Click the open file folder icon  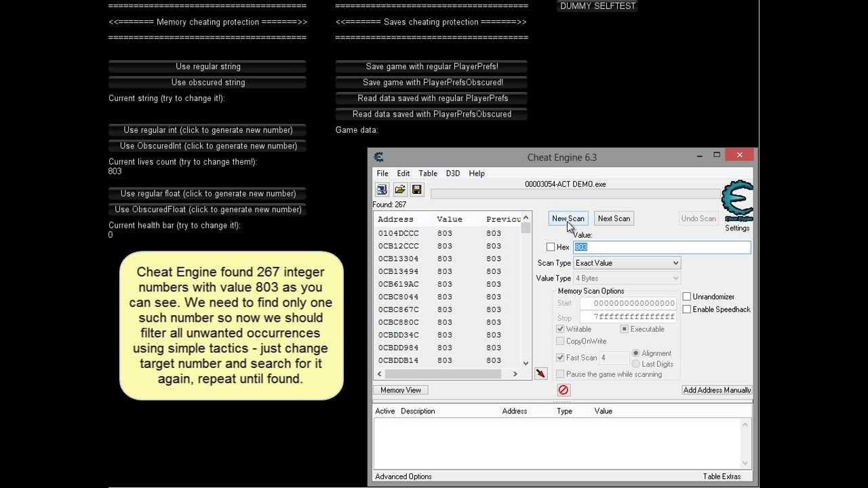[399, 190]
